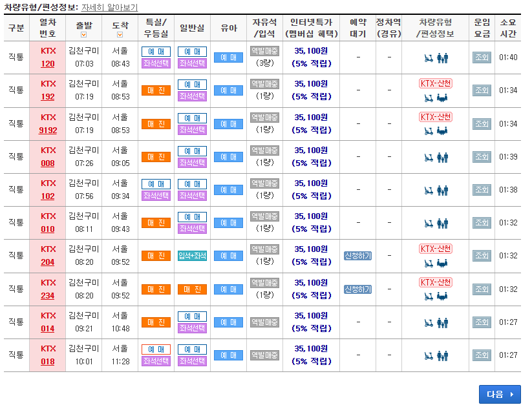The width and height of the screenshot is (532, 416).
Task: Open train KTX 010 details
Action: tap(47, 229)
